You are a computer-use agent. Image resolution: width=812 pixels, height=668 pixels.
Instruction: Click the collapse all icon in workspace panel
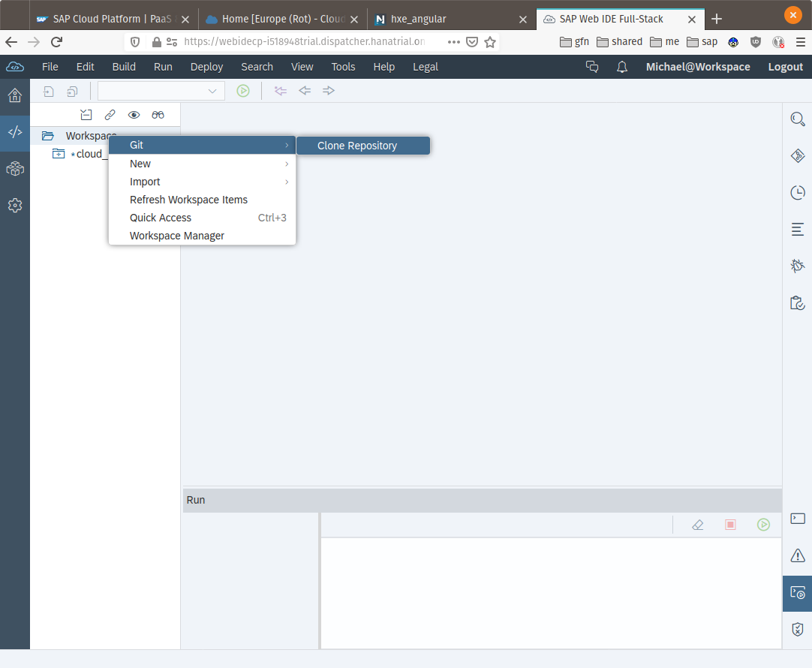click(86, 115)
